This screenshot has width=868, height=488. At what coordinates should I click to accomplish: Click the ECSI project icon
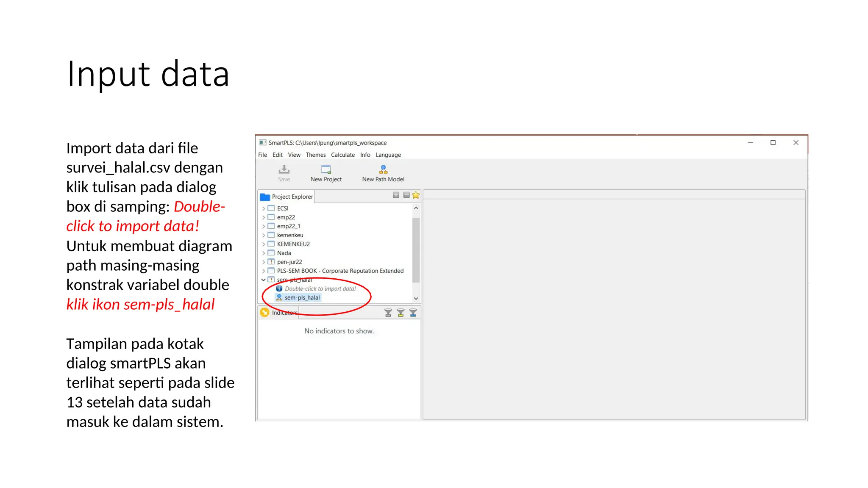click(x=271, y=208)
